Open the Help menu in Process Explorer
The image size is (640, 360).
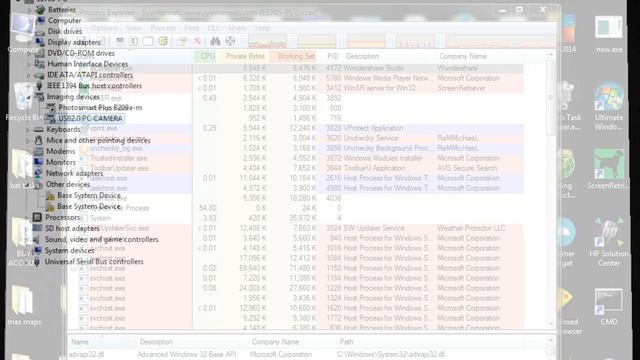(x=262, y=28)
